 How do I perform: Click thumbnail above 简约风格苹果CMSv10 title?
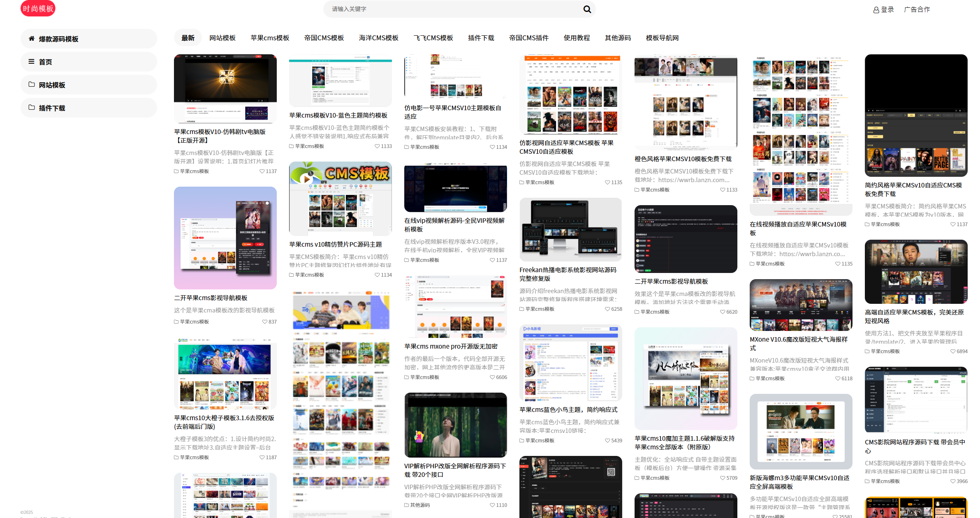(x=916, y=116)
